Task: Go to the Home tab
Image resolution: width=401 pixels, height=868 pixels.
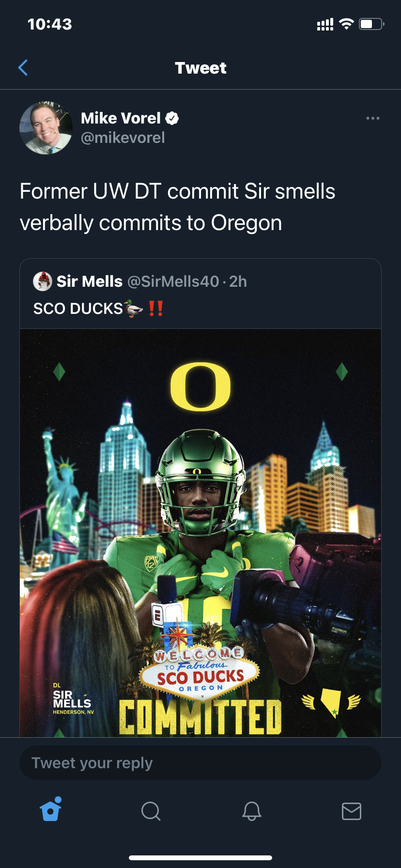Action: click(x=51, y=810)
